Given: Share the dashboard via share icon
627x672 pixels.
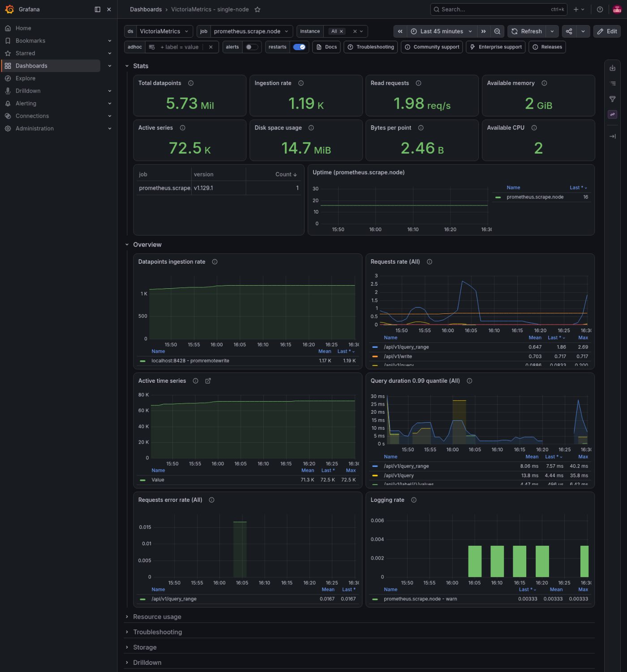Looking at the screenshot, I should [569, 31].
